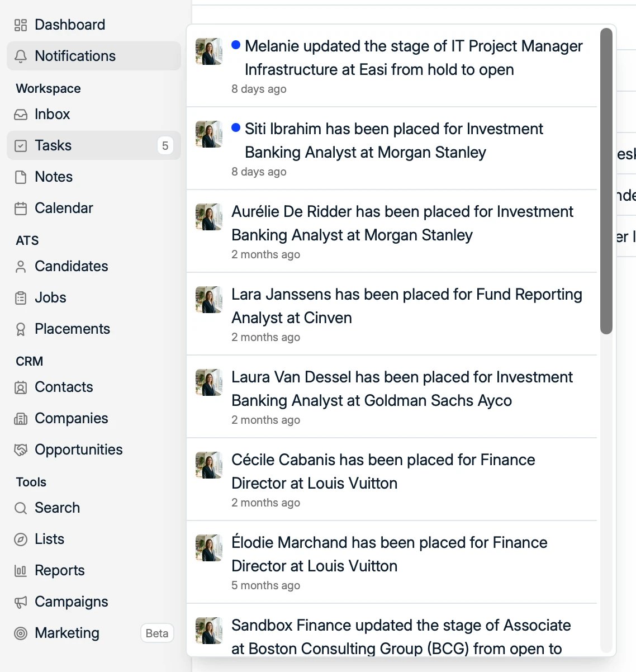Click the Lists compass icon
Screen dimensions: 636x672
click(21, 539)
